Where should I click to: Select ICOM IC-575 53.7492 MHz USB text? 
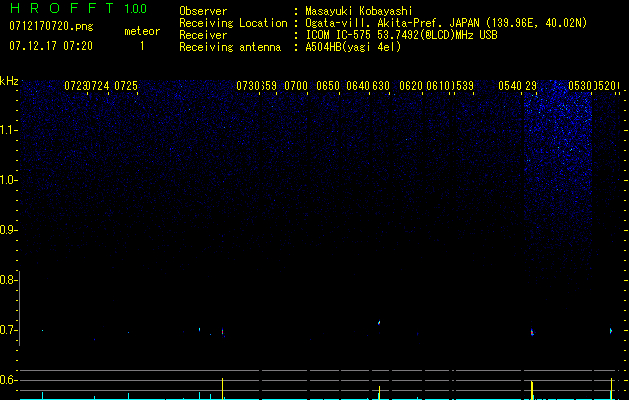point(402,35)
